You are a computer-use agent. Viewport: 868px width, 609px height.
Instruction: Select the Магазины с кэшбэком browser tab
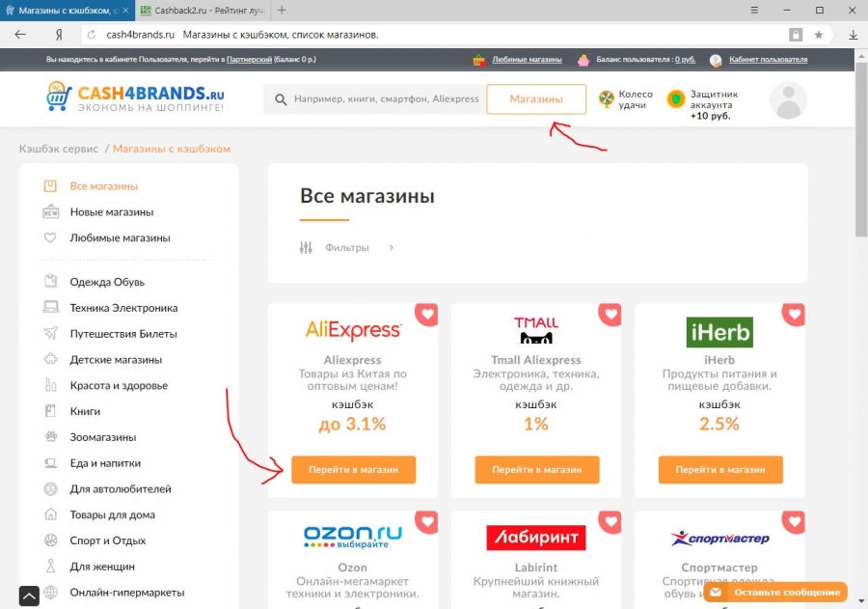(x=67, y=11)
